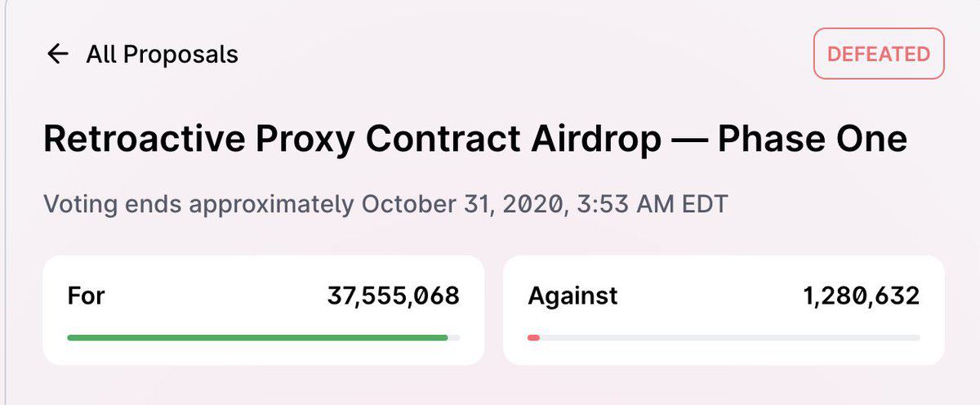Click the 37,555,068 vote count
The height and width of the screenshot is (405, 980).
tap(394, 296)
